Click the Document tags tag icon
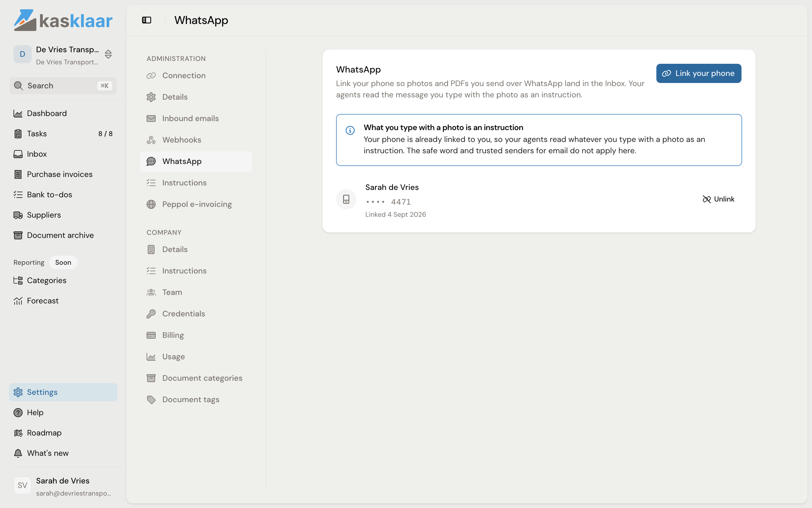The image size is (812, 508). point(151,400)
